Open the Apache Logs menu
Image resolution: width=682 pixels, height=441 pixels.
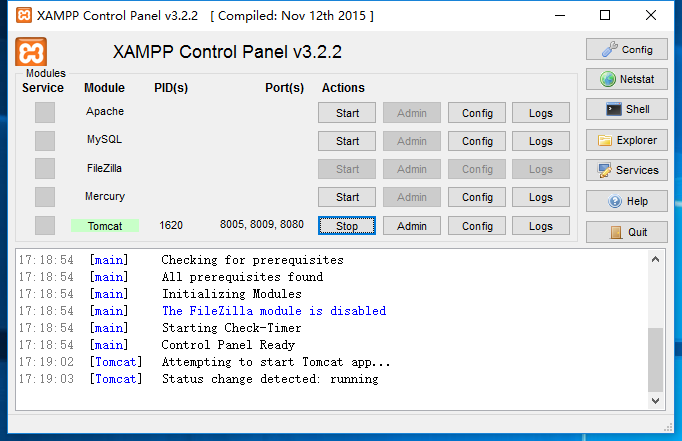(x=541, y=113)
